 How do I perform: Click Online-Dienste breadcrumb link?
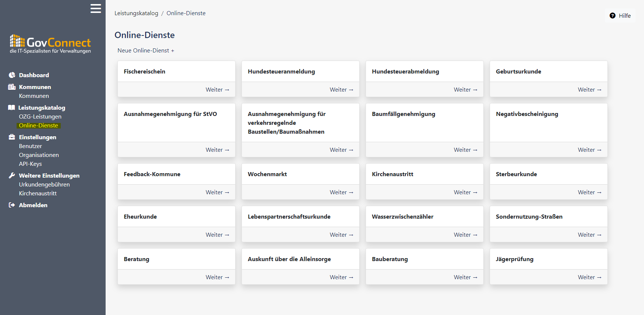point(186,13)
